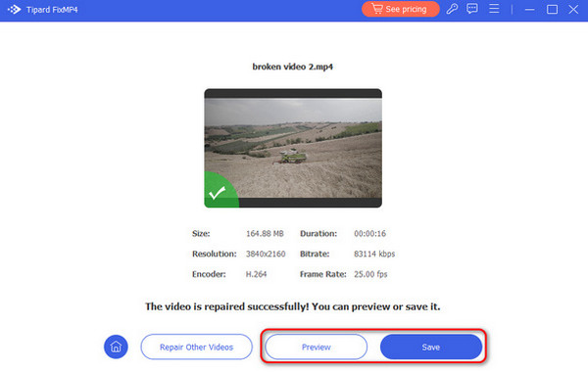
Task: Open the See pricing offer
Action: (400, 9)
